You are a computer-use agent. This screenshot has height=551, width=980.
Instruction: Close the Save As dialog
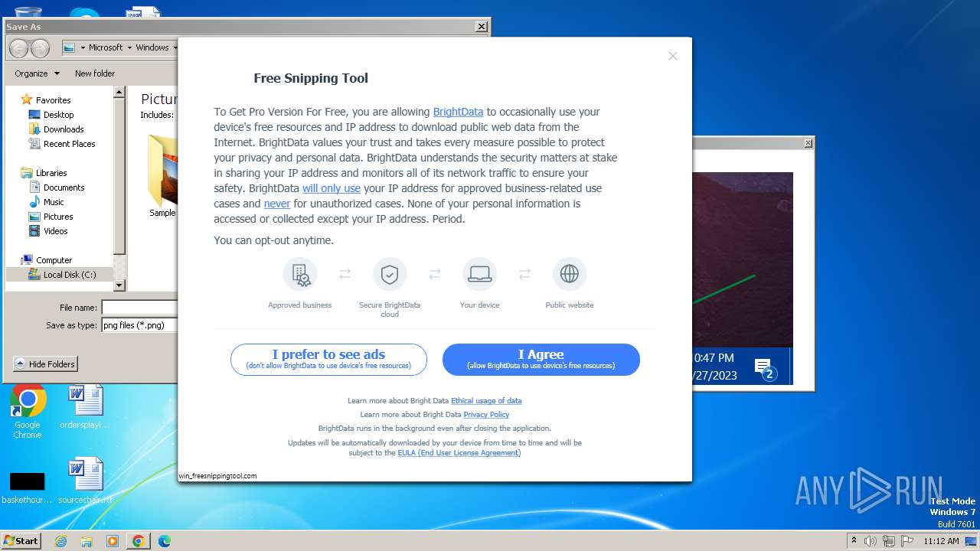[482, 27]
